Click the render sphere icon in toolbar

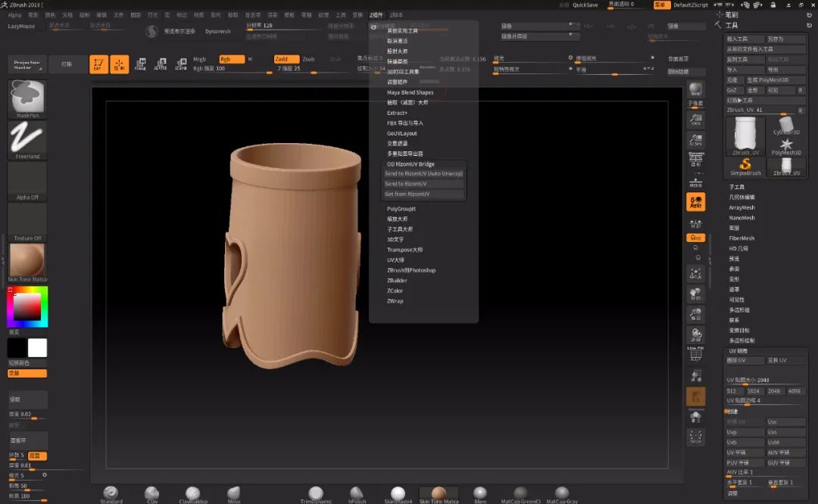point(151,31)
